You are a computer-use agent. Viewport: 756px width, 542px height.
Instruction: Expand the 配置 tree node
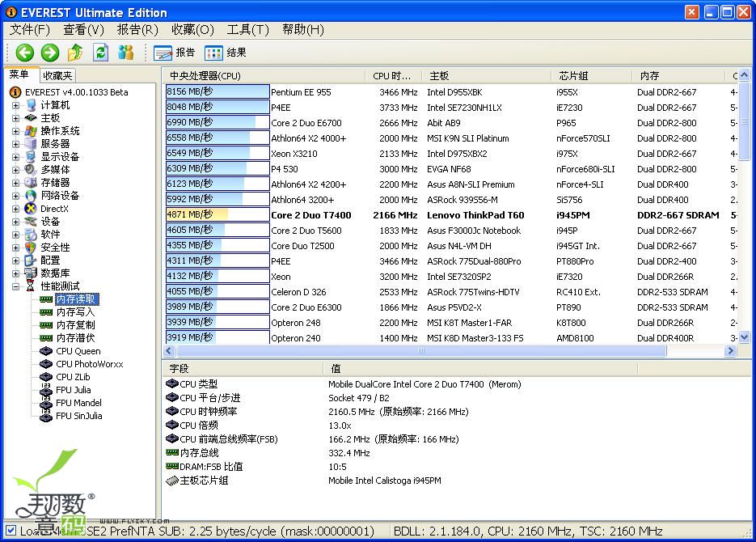(x=15, y=260)
